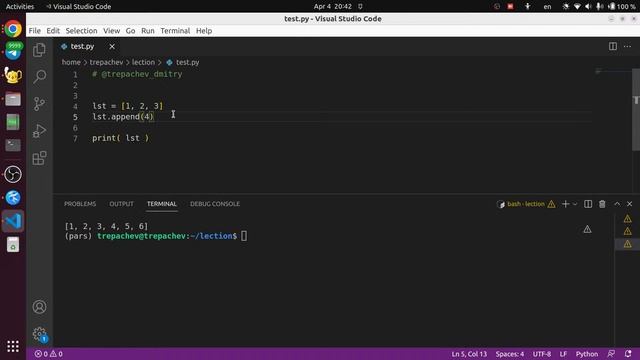Open the Source Control view
Viewport: 640px width, 360px height.
[x=40, y=104]
